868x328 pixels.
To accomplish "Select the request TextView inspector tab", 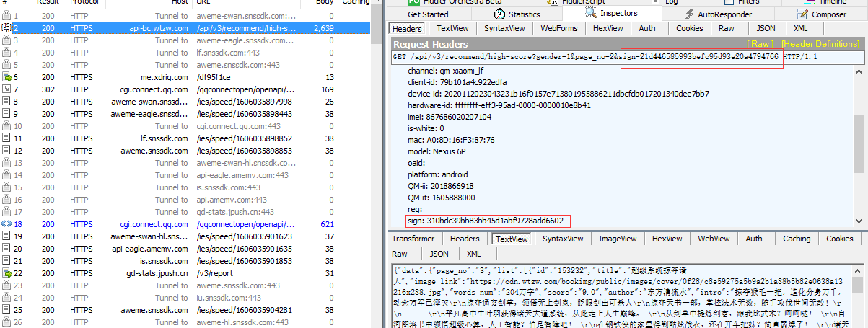I will (452, 28).
